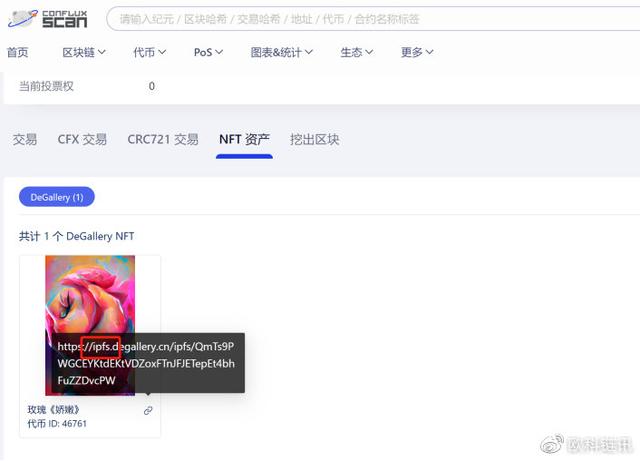Select the NFT 资产 tab
This screenshot has width=640, height=461.
244,140
